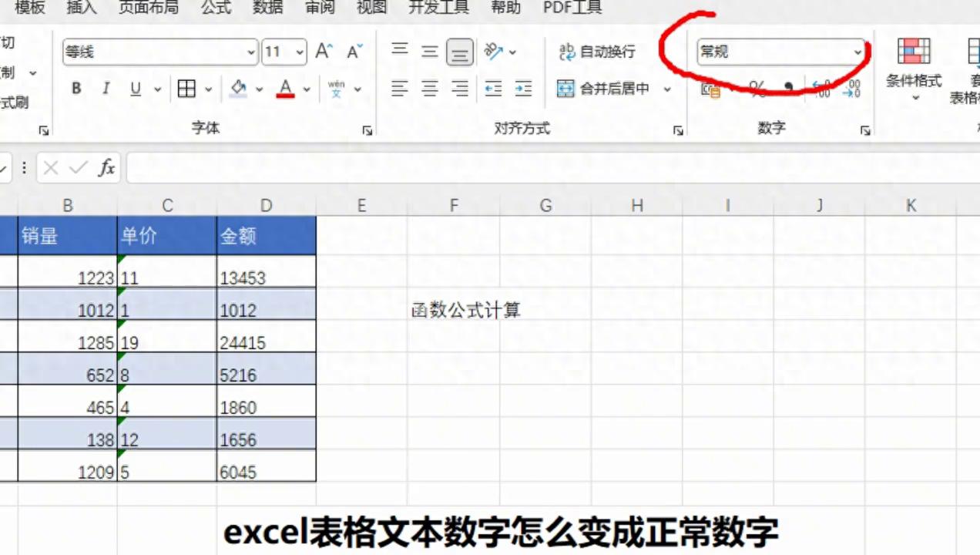Select column C header
Viewport: 980px width, 555px height.
click(x=167, y=205)
